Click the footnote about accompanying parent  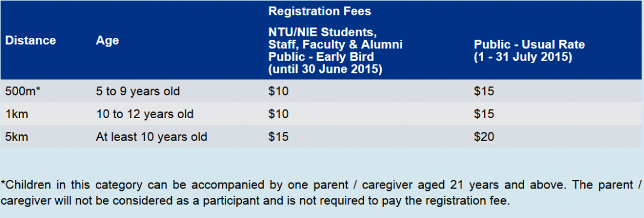[x=321, y=193]
